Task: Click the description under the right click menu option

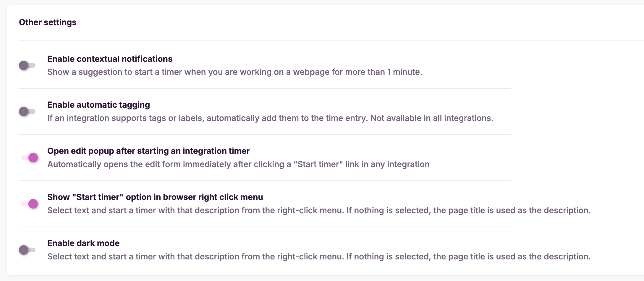Action: coord(319,210)
